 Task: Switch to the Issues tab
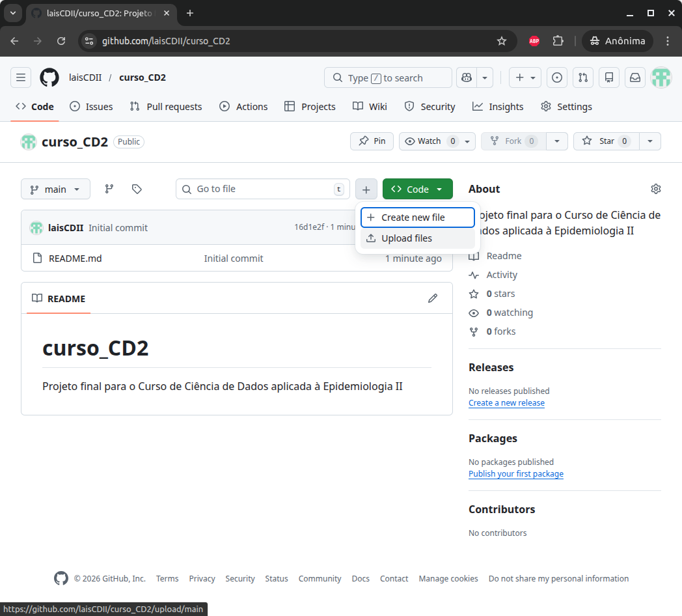click(91, 107)
